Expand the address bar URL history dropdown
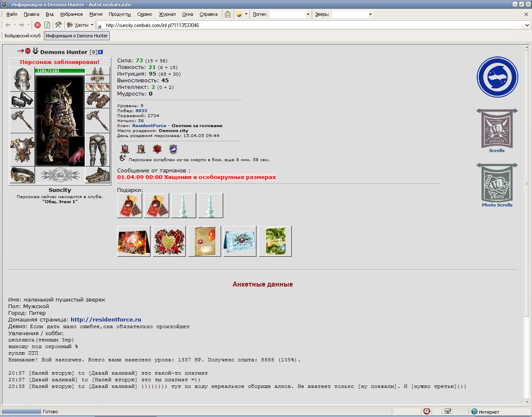The image size is (532, 417). [x=527, y=25]
